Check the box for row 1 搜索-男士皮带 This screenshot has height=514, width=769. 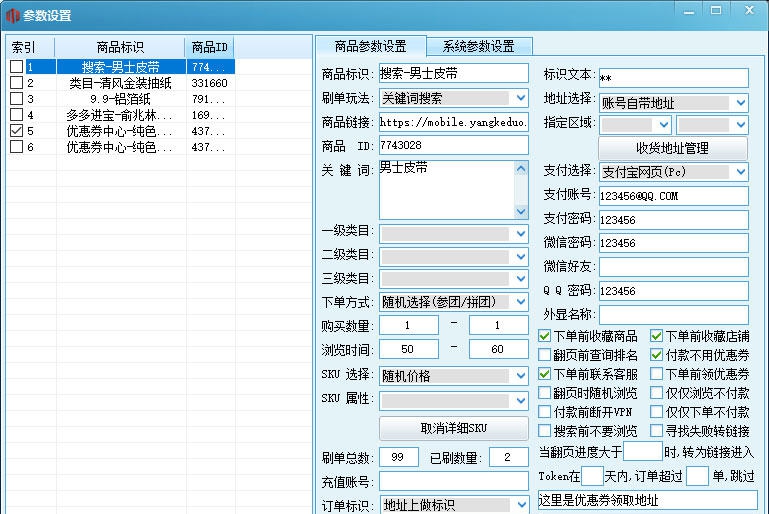[x=16, y=67]
